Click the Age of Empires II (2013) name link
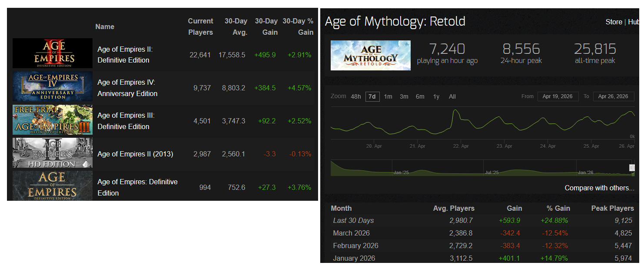Screen dimensions: 644x269 point(135,154)
